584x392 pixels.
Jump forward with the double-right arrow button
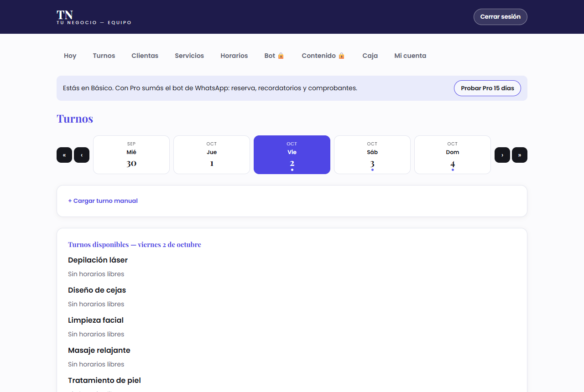click(x=520, y=155)
